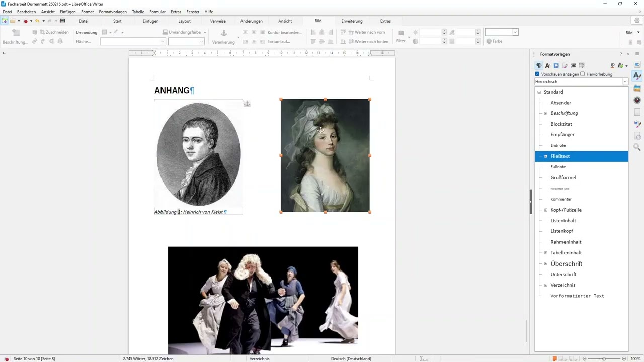
Task: Click Weiter nach hinten button
Action: coord(367,41)
